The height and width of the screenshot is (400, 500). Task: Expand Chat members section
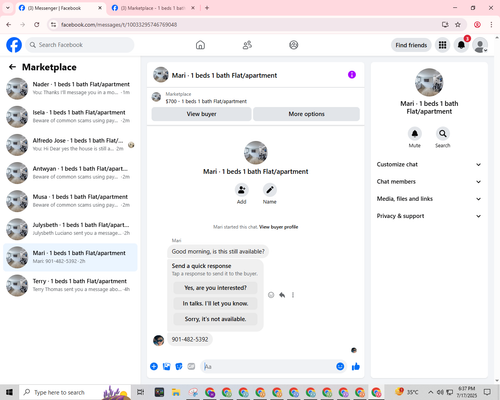click(429, 182)
